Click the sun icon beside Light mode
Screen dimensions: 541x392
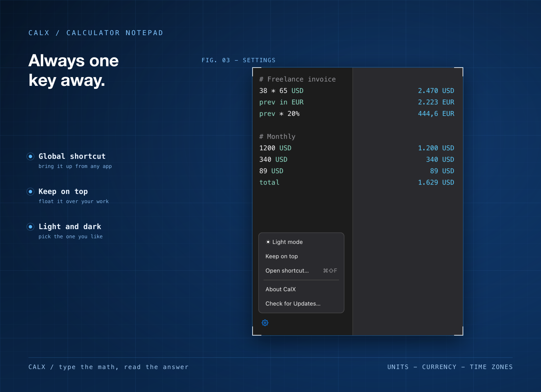pos(268,242)
